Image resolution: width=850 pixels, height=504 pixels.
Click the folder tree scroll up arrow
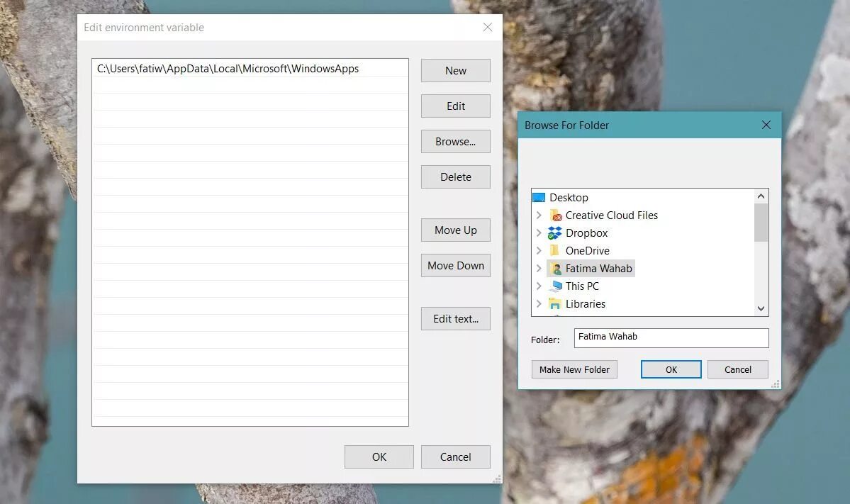761,196
